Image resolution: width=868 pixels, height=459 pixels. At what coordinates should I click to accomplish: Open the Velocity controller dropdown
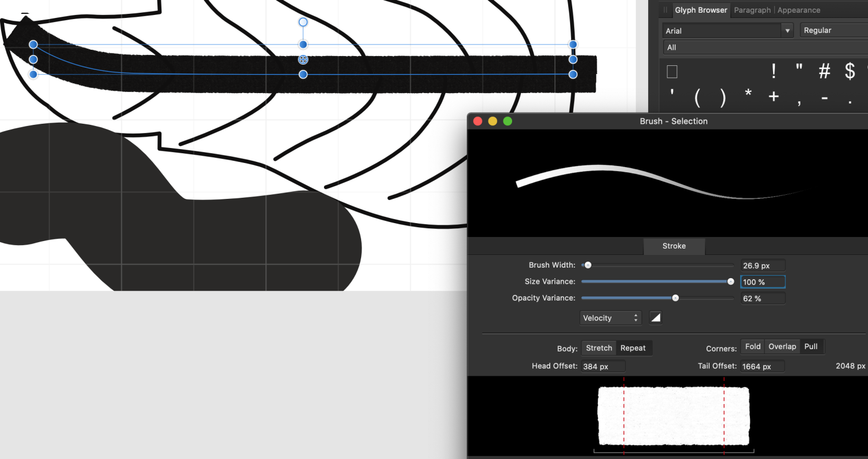(610, 317)
